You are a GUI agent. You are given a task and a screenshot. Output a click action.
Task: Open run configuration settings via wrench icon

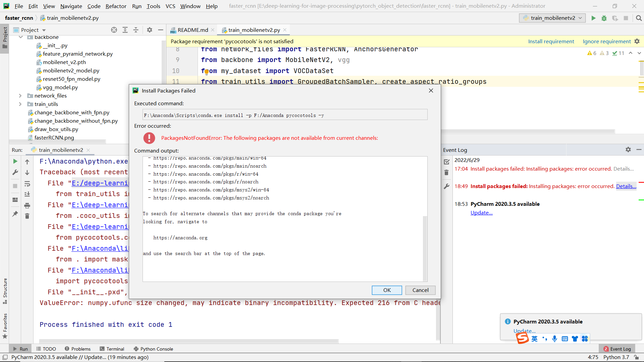[x=15, y=172]
